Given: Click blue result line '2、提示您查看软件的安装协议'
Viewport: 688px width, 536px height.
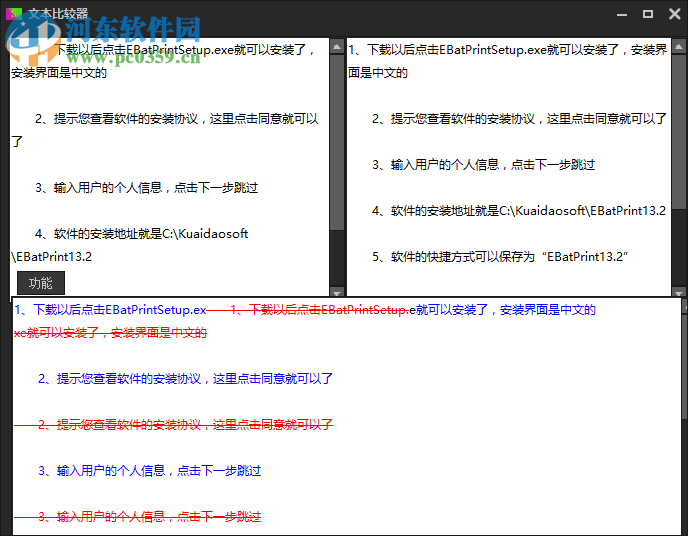Looking at the screenshot, I should pyautogui.click(x=185, y=379).
